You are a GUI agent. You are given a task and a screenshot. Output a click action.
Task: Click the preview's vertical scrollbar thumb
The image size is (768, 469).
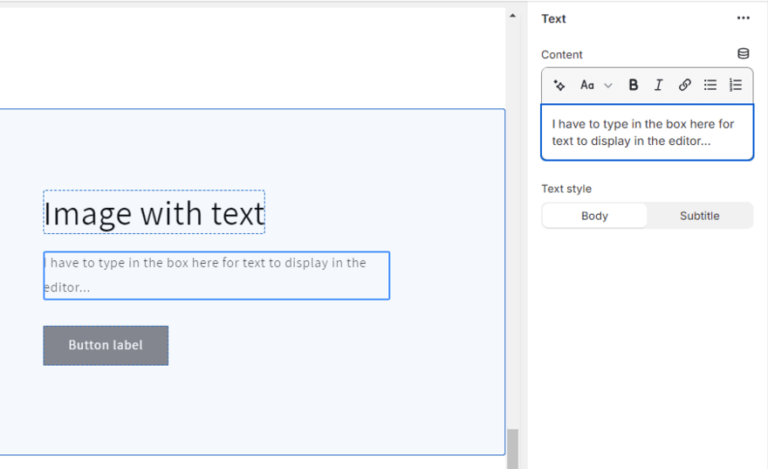coord(513,448)
